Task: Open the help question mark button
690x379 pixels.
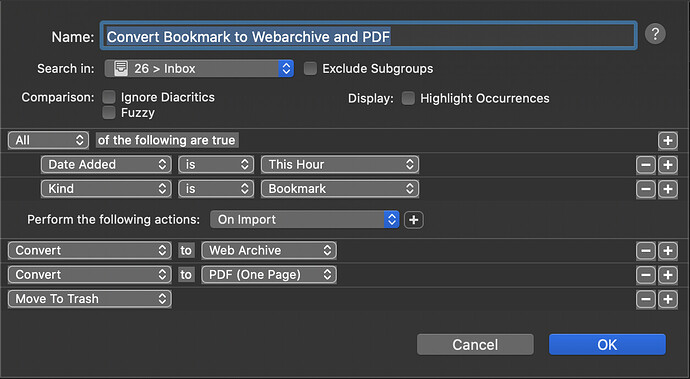Action: pyautogui.click(x=655, y=34)
